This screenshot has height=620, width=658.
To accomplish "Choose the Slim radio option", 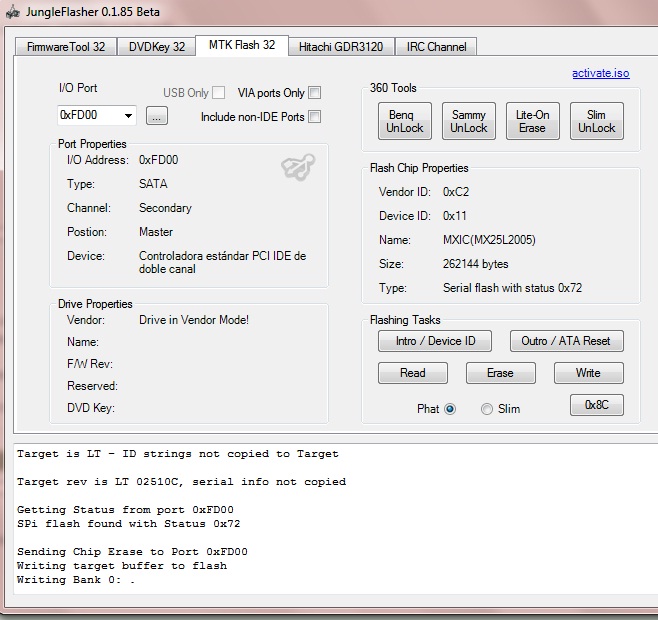I will [487, 408].
